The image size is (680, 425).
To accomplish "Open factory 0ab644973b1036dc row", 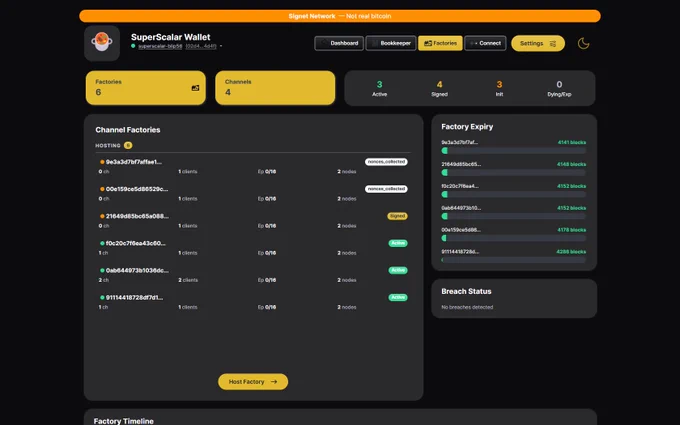I will (x=253, y=275).
